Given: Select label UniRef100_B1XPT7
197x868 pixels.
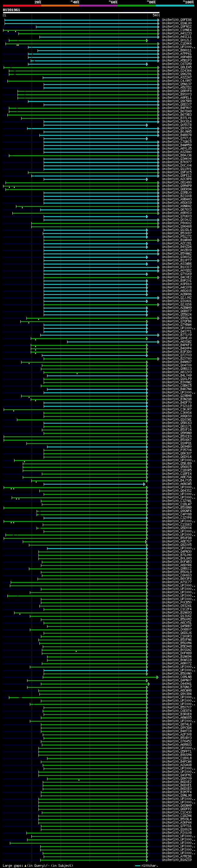Looking at the screenshot, I should tap(177, 260).
